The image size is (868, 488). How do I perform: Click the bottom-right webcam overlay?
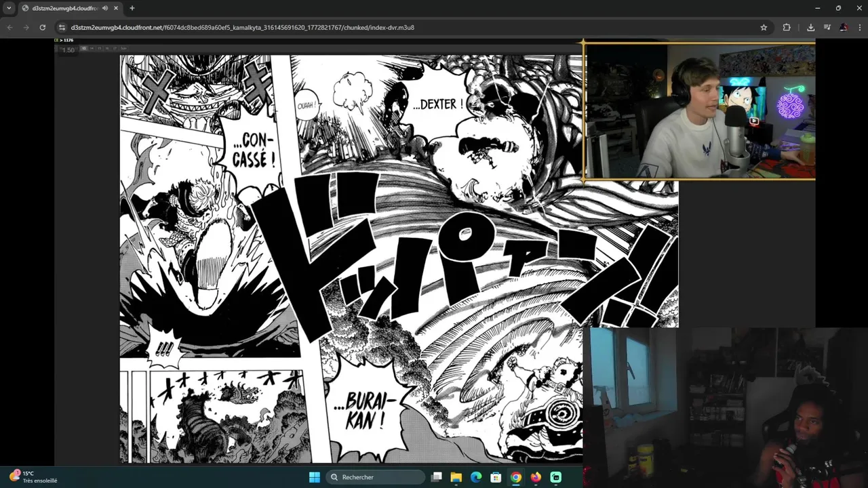[x=725, y=407]
